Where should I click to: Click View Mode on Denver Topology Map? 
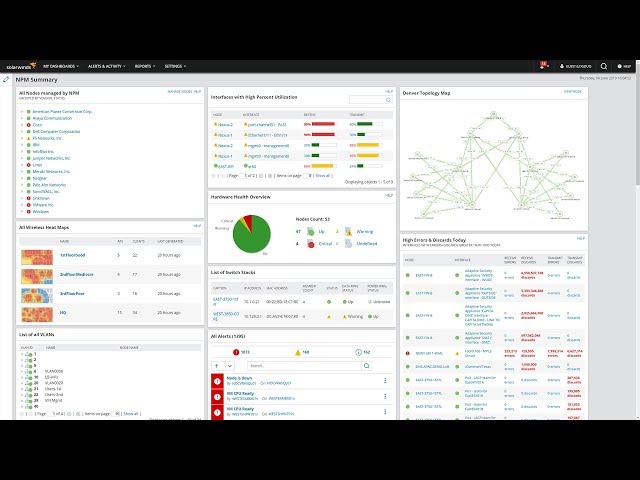(x=573, y=91)
